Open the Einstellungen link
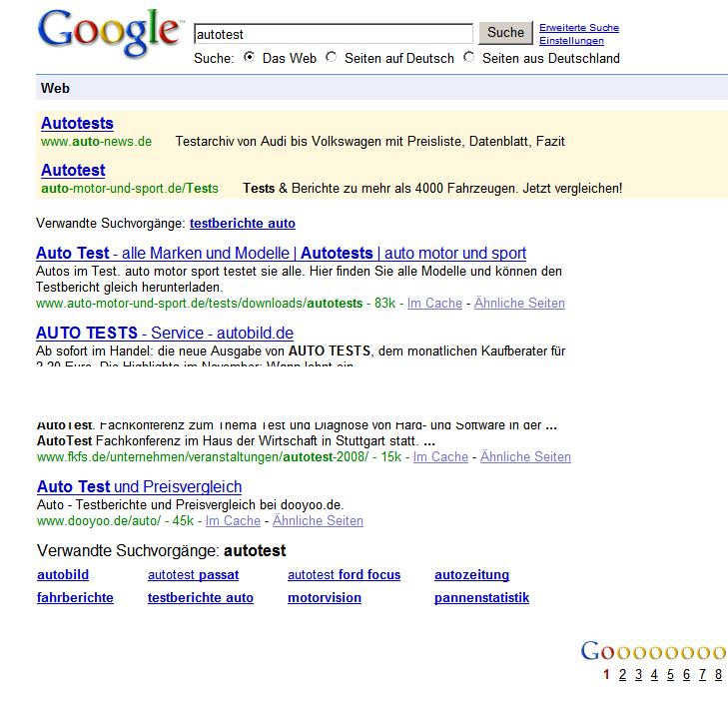The width and height of the screenshot is (728, 708). tap(571, 40)
